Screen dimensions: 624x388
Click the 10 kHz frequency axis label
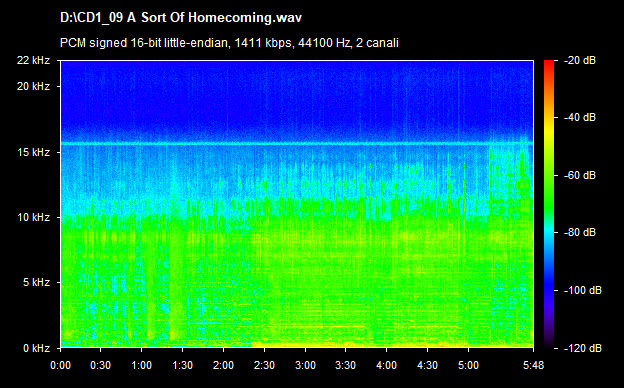(x=33, y=217)
